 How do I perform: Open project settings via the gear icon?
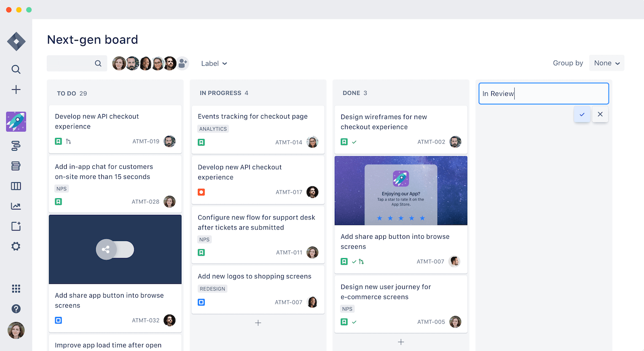16,246
